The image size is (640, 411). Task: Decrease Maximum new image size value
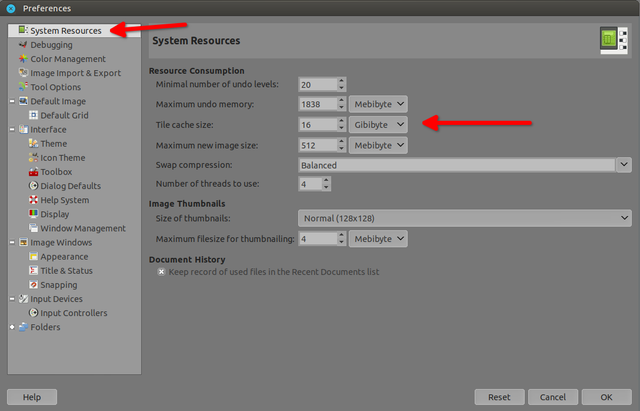click(x=342, y=149)
